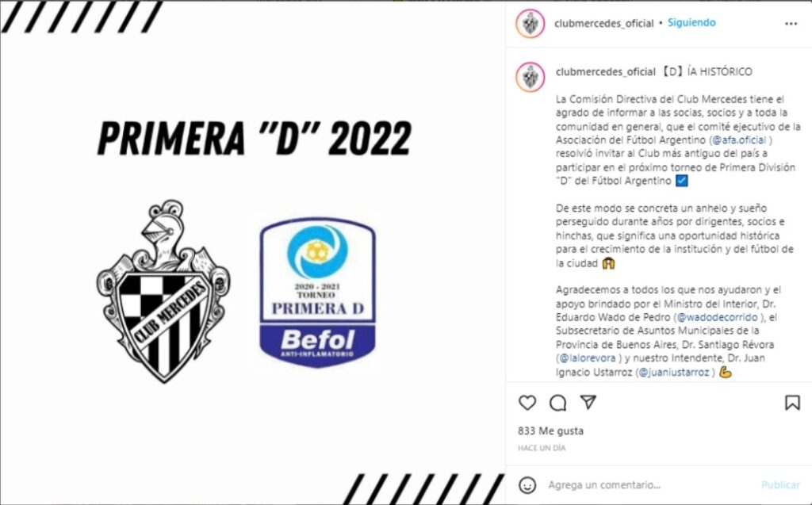Click the Publicar button
Image resolution: width=812 pixels, height=505 pixels.
tap(780, 485)
